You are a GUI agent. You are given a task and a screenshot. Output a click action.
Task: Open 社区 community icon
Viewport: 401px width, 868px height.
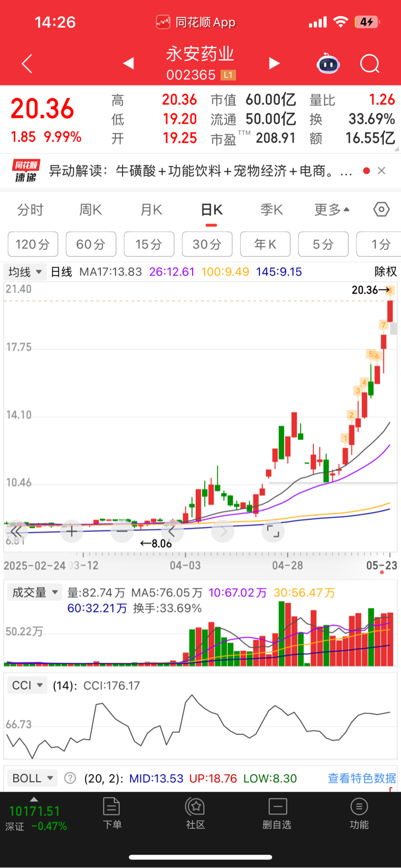(x=195, y=813)
